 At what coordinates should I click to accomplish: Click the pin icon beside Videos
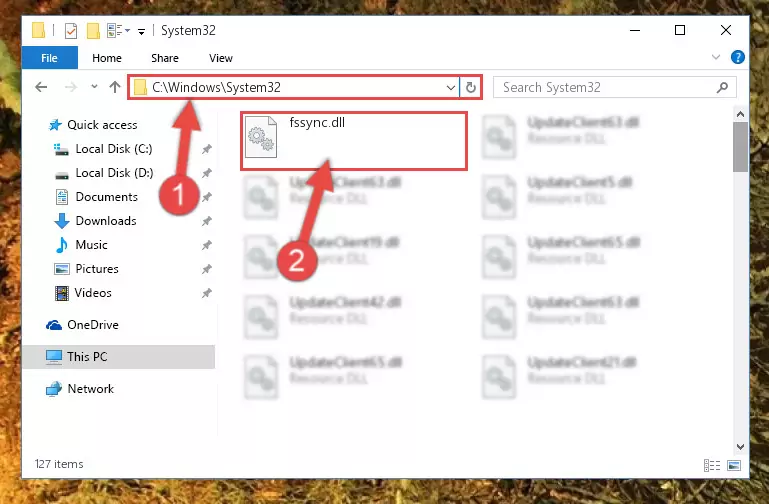[x=206, y=293]
